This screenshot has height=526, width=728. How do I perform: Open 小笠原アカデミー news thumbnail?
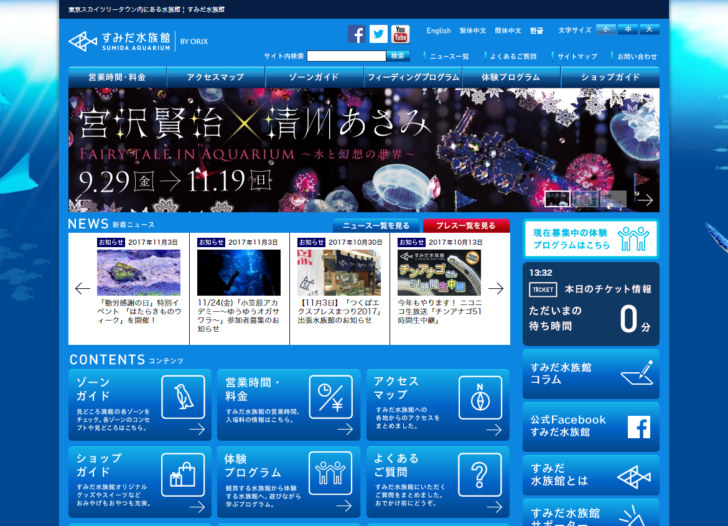pyautogui.click(x=239, y=273)
